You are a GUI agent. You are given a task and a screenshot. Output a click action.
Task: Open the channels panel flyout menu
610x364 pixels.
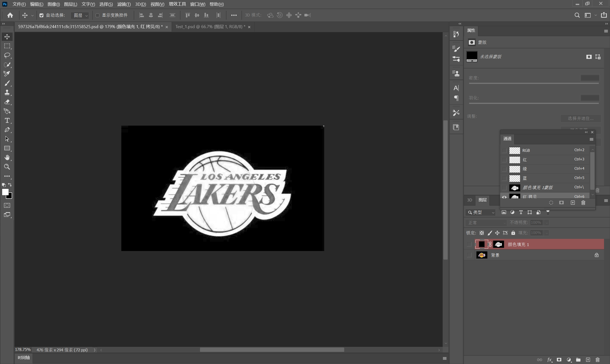(x=591, y=139)
